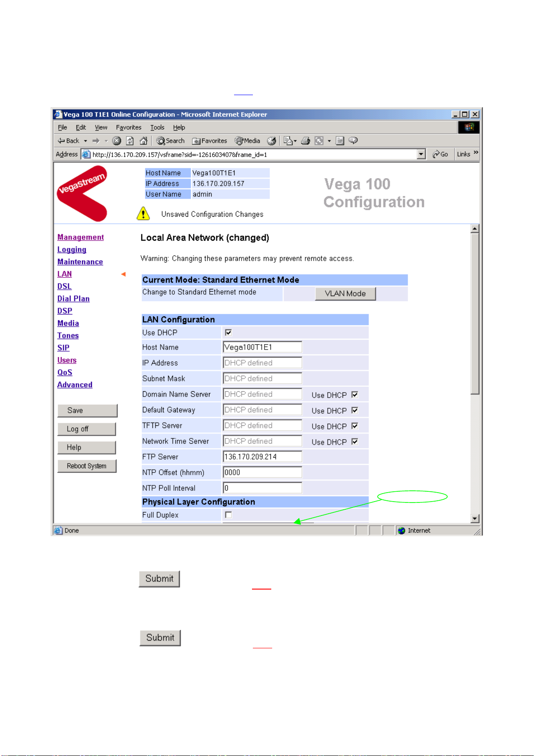Click the page icon in the address bar
The image size is (534, 756).
[x=86, y=154]
